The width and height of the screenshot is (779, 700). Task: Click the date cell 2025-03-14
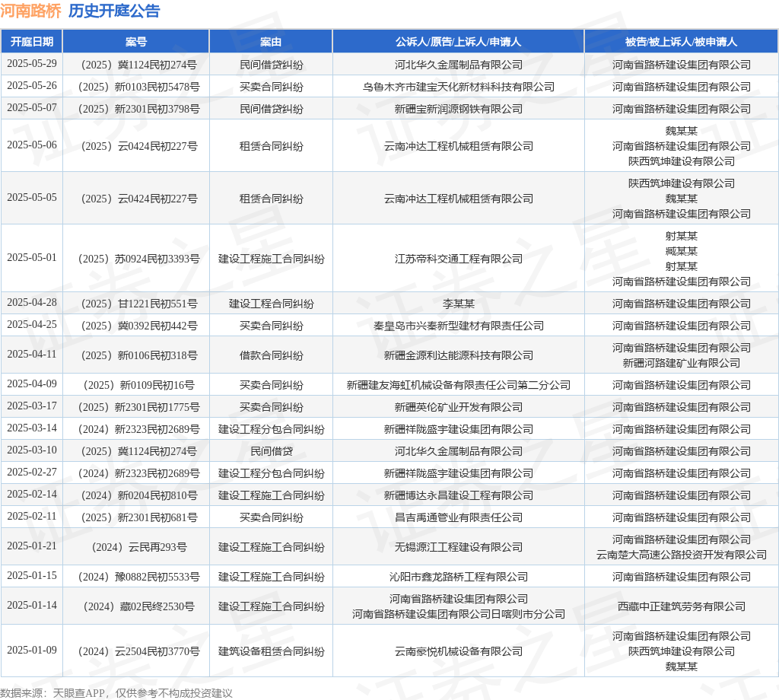(x=32, y=428)
